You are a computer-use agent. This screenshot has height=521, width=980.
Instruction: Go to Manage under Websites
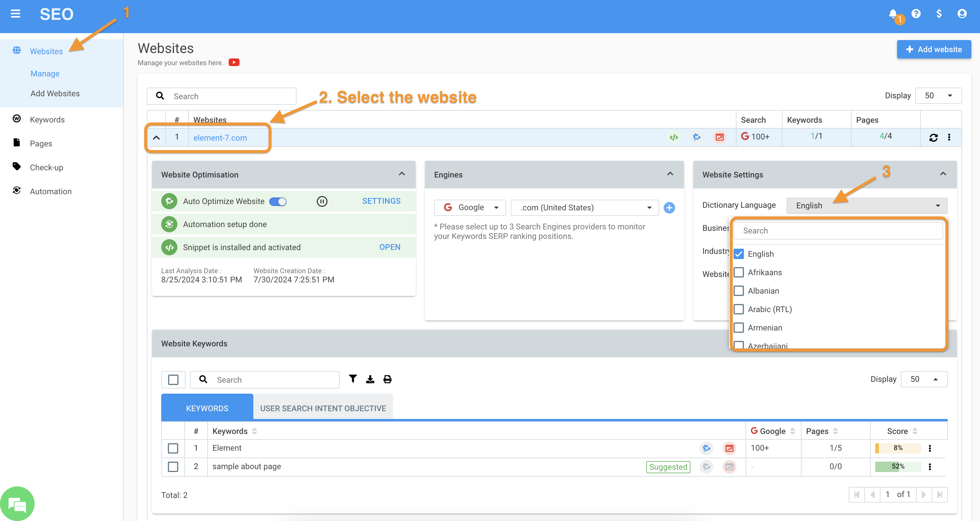click(x=45, y=73)
